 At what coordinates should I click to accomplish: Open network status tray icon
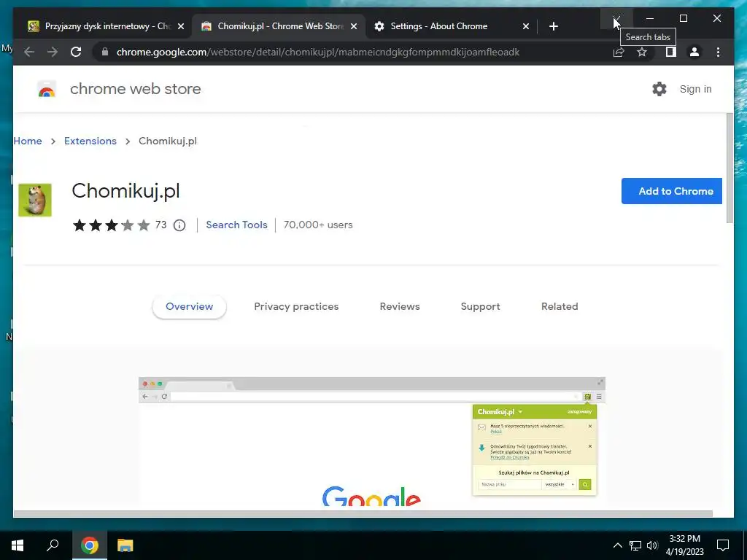635,545
